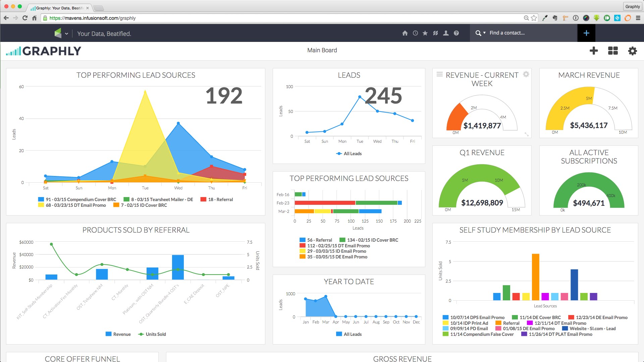The image size is (644, 362).
Task: Click the plus icon to add a new widget
Action: click(594, 51)
